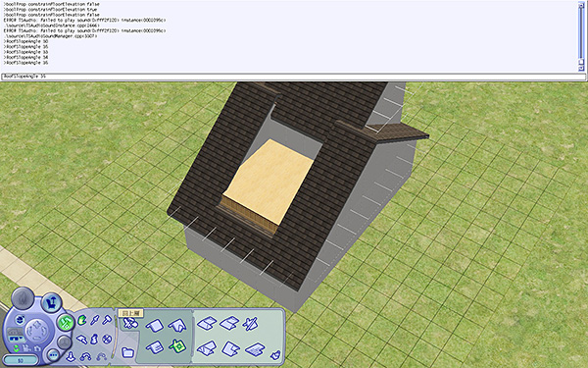Click gray story mode button below Build mode
Image resolution: width=588 pixels, height=368 pixels.
coord(64,342)
